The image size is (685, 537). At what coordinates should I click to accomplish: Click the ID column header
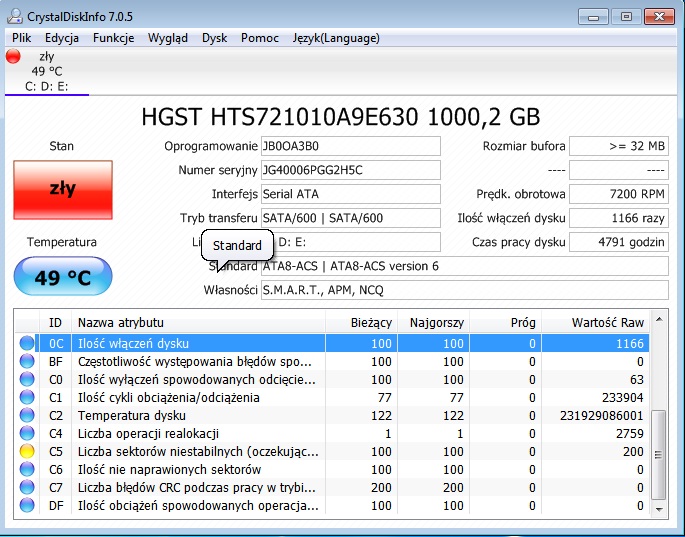pos(55,322)
